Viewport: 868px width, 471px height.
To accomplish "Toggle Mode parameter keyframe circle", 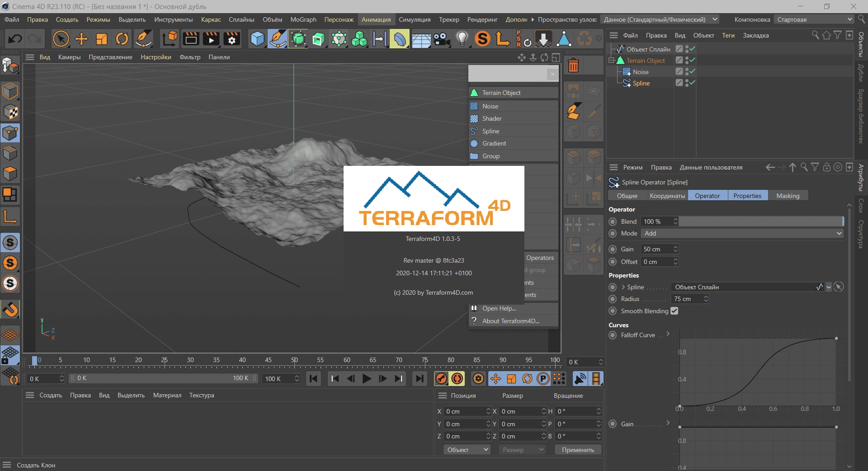I will (x=613, y=233).
